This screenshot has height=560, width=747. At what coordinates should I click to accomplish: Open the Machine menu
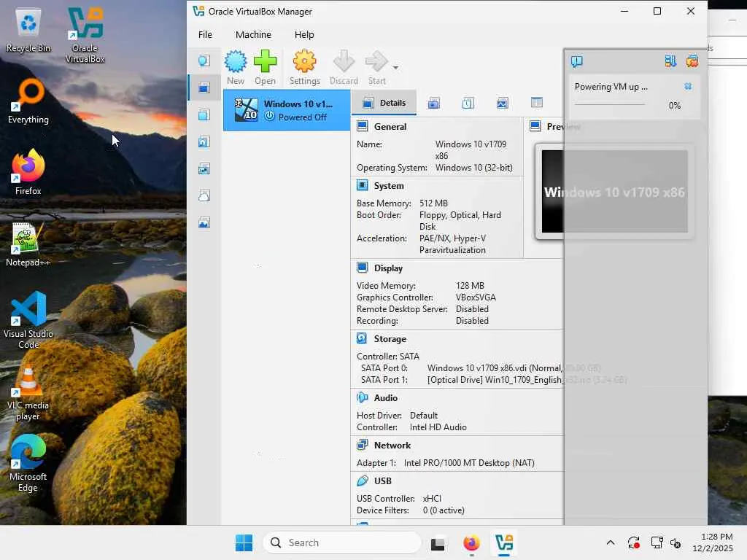click(x=253, y=35)
